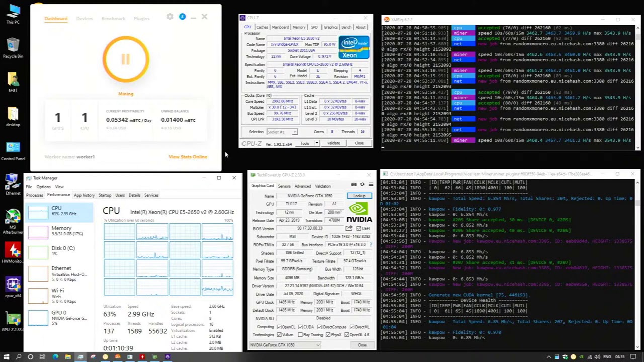Toggle the OpenCL checkbox in GPU-Z
644x362 pixels.
point(279,327)
